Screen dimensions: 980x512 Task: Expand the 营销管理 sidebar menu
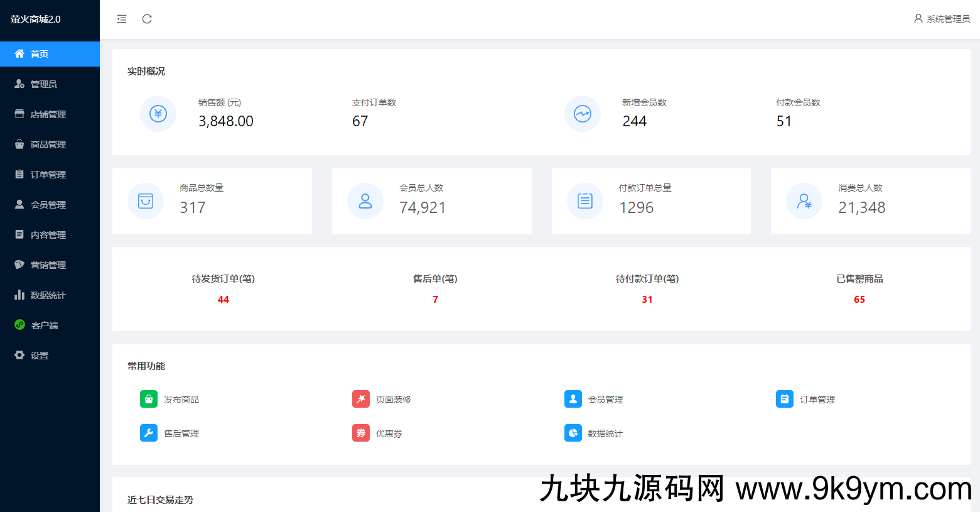(x=48, y=265)
